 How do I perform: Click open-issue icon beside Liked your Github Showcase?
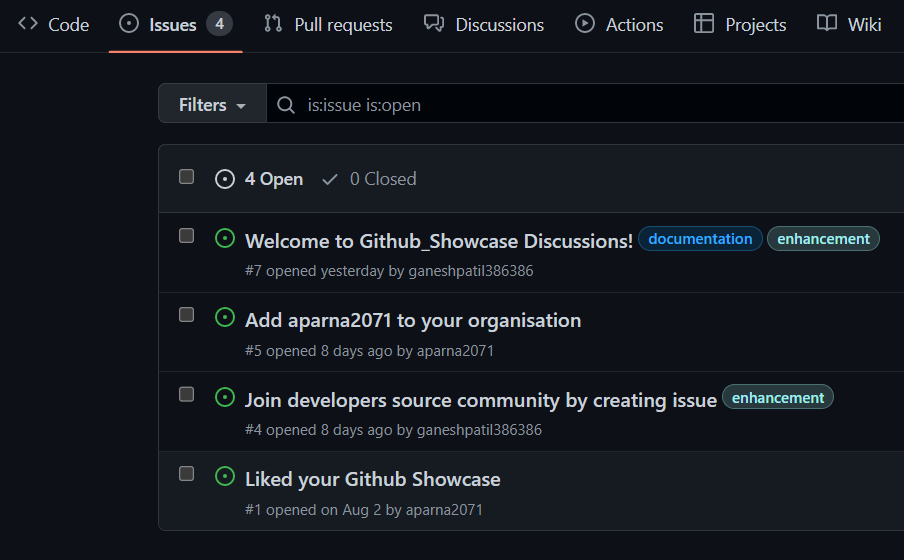[x=225, y=476]
